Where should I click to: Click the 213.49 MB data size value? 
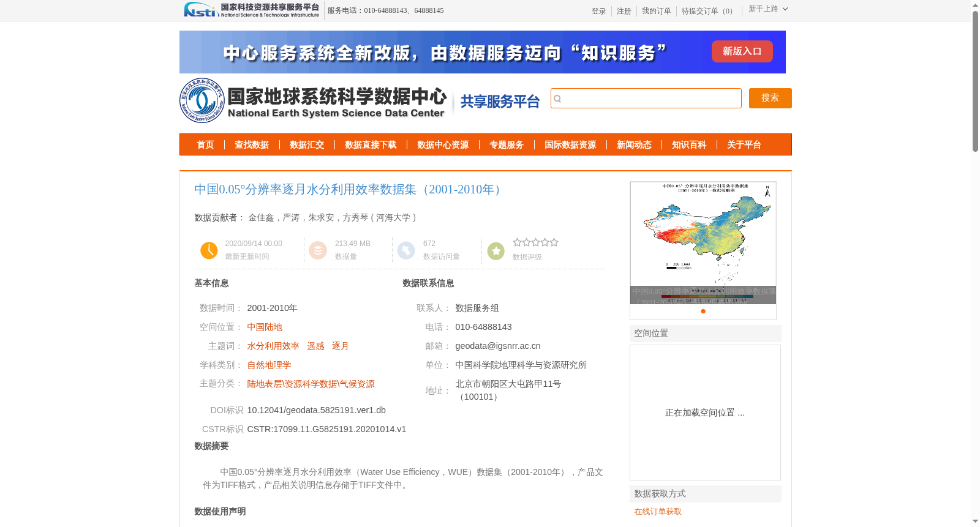click(353, 244)
